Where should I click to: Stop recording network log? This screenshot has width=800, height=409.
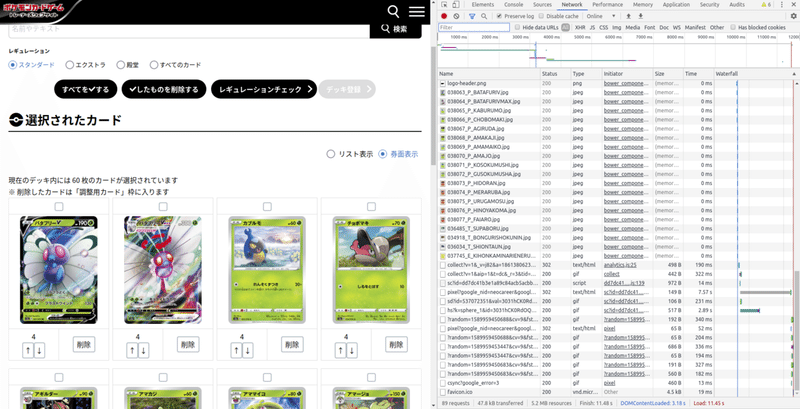click(444, 16)
